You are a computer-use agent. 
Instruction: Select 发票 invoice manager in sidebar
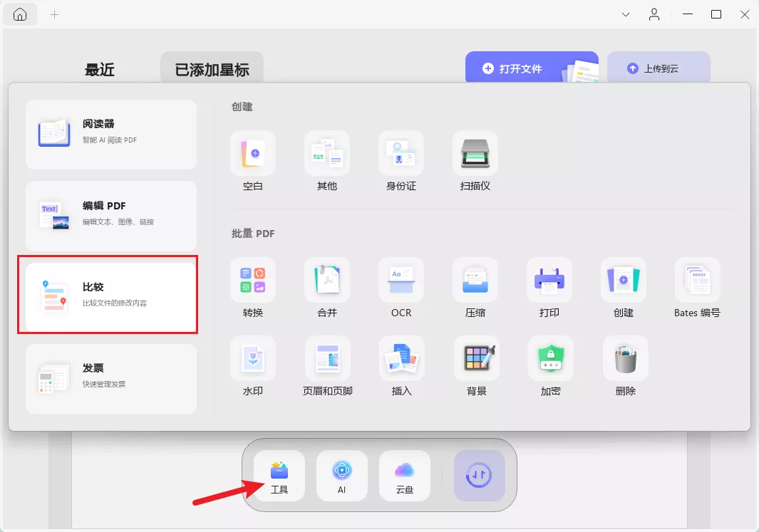pyautogui.click(x=110, y=379)
